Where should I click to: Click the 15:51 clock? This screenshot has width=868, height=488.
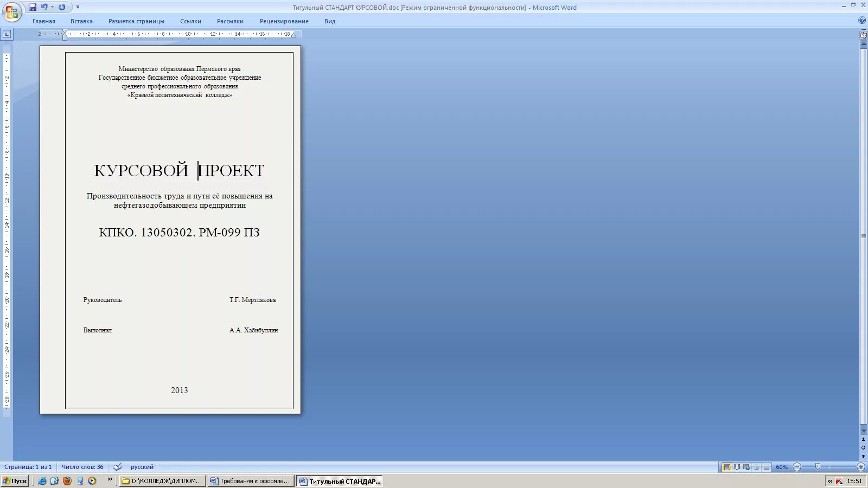tap(854, 481)
